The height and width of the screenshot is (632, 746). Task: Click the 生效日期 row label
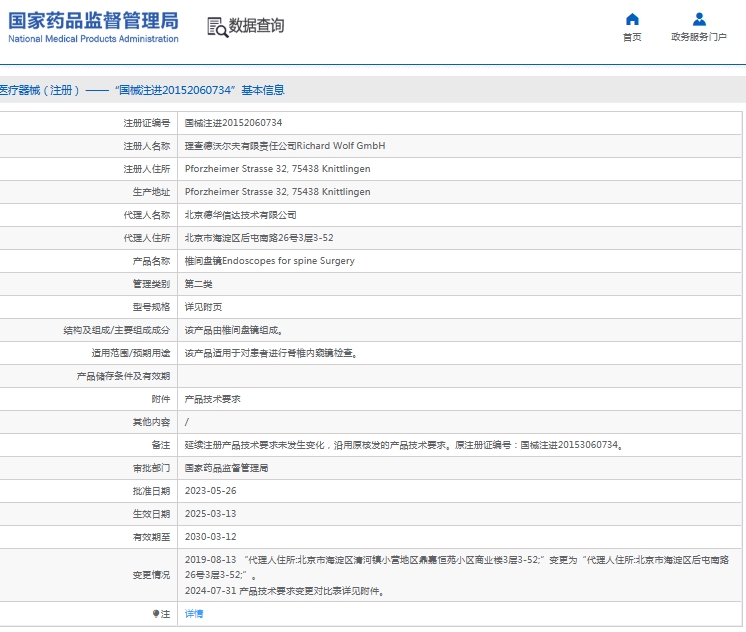click(x=151, y=514)
